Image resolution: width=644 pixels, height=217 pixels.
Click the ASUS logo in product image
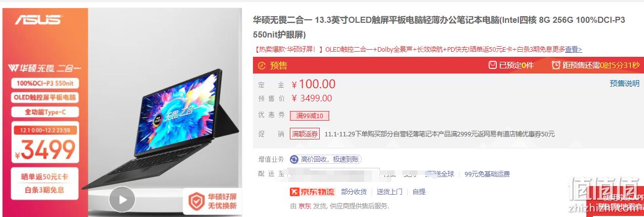38,20
